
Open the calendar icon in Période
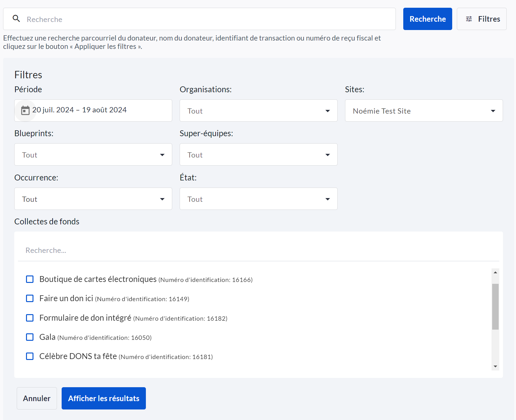(25, 110)
